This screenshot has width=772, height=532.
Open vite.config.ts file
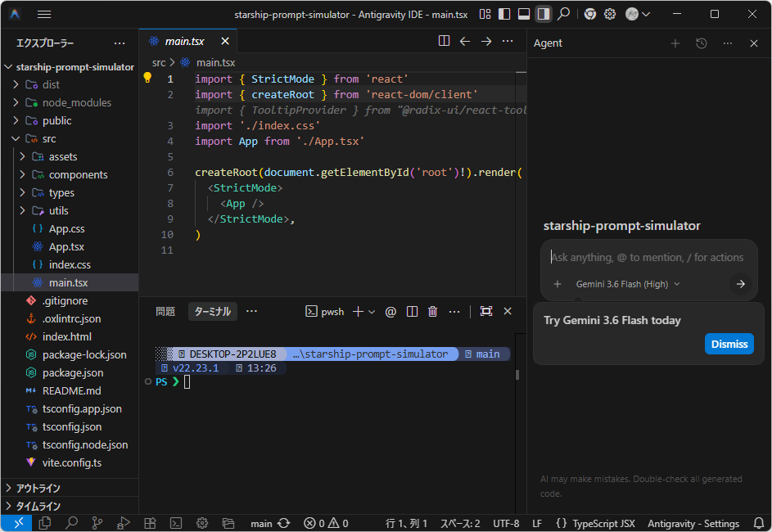point(70,462)
